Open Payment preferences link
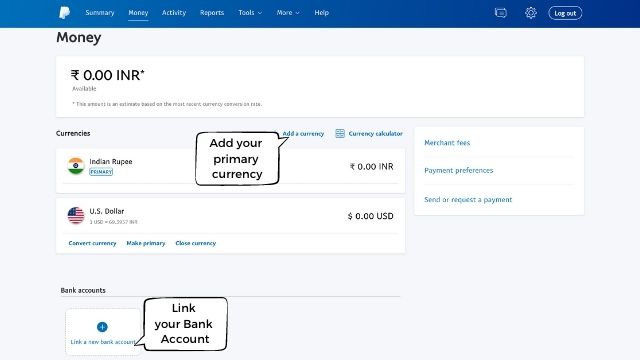 point(458,170)
